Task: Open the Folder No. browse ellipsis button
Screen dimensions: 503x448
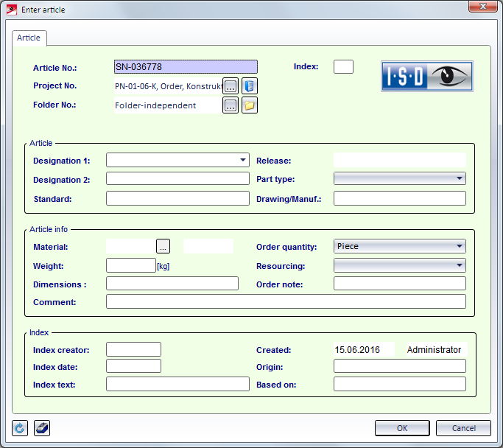Action: click(231, 105)
